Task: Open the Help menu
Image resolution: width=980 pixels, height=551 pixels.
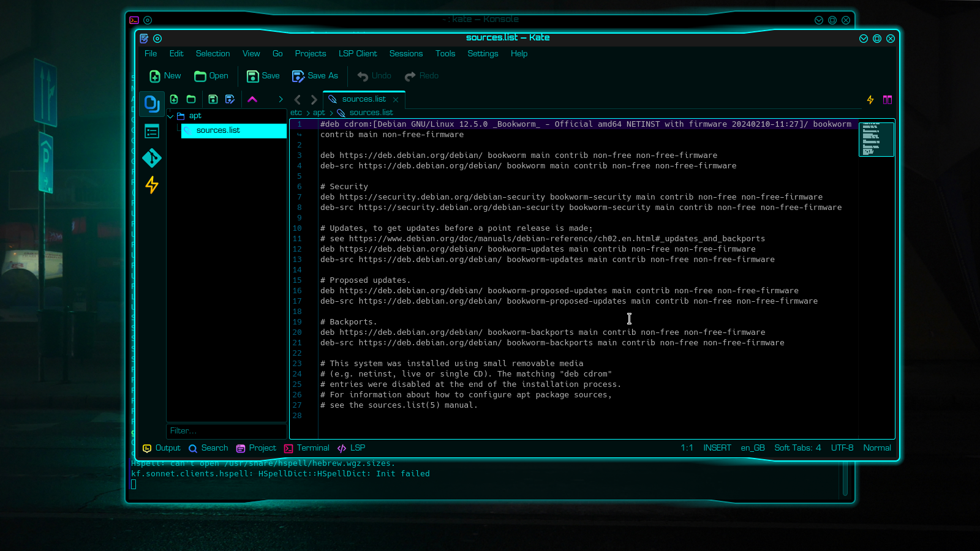Action: tap(519, 54)
